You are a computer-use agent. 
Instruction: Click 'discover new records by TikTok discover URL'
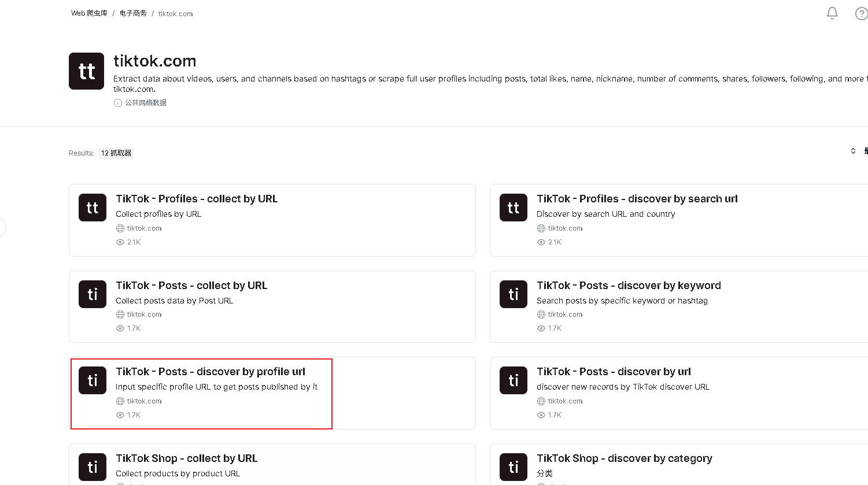pyautogui.click(x=623, y=387)
